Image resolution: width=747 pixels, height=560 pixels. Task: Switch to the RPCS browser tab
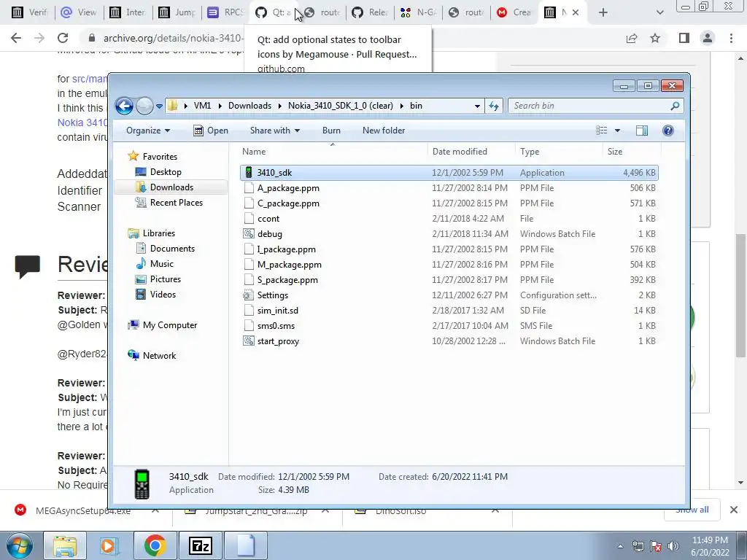pyautogui.click(x=226, y=12)
